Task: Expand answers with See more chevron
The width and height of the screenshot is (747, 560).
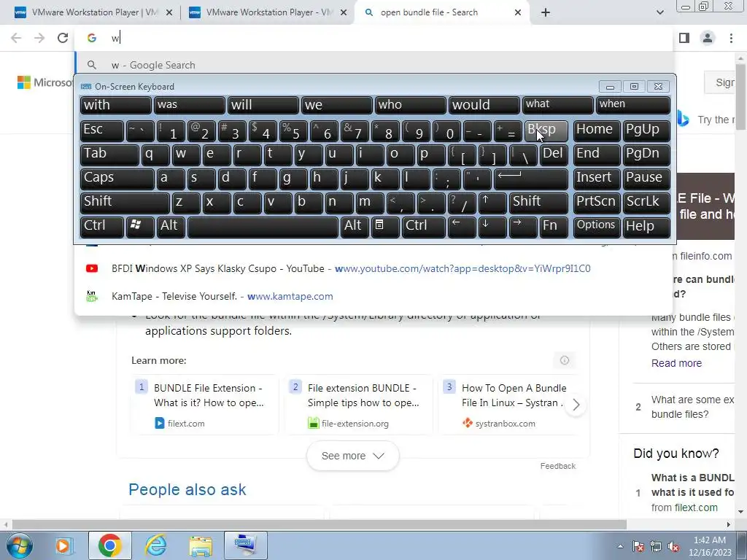Action: coord(352,456)
